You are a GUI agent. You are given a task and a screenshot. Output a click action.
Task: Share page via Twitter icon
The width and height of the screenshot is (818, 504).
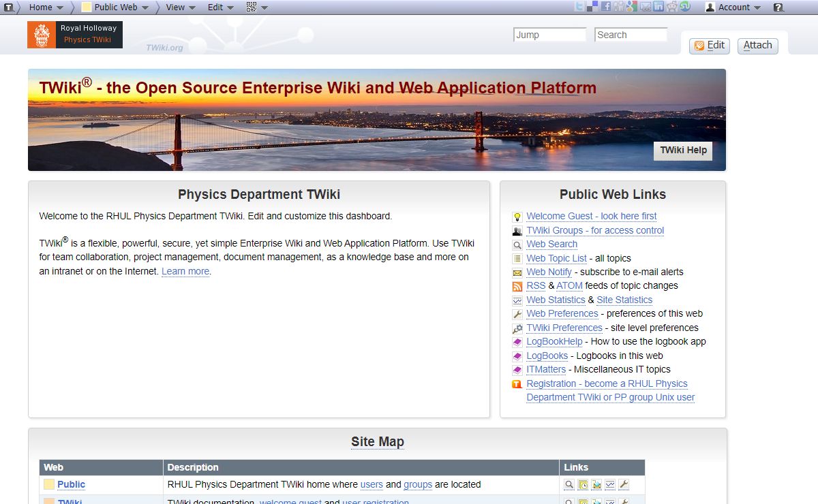pos(579,7)
